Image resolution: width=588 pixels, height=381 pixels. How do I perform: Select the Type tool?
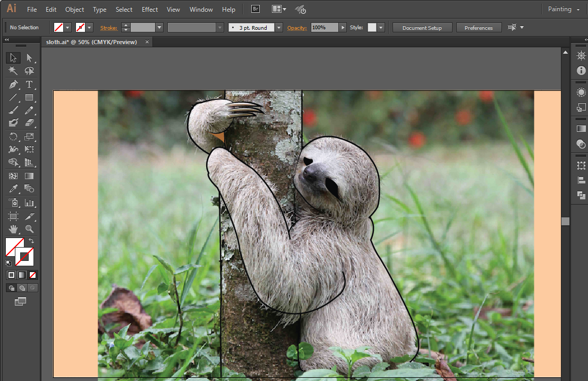click(29, 84)
